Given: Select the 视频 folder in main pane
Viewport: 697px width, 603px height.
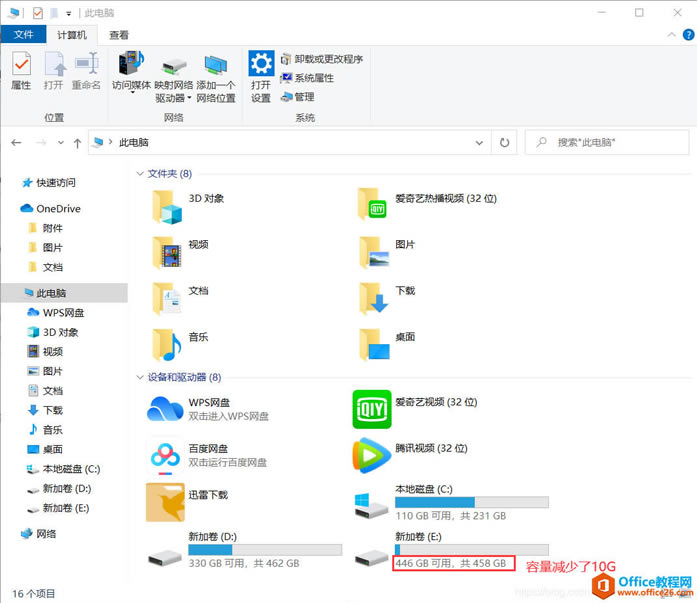Looking at the screenshot, I should pyautogui.click(x=180, y=252).
